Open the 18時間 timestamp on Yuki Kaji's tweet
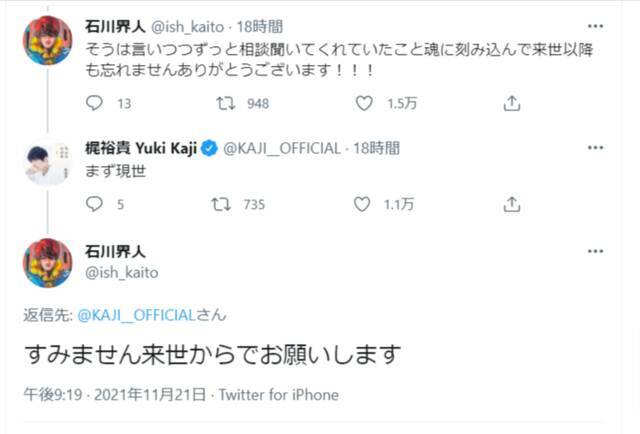The image size is (640, 434). point(378,148)
